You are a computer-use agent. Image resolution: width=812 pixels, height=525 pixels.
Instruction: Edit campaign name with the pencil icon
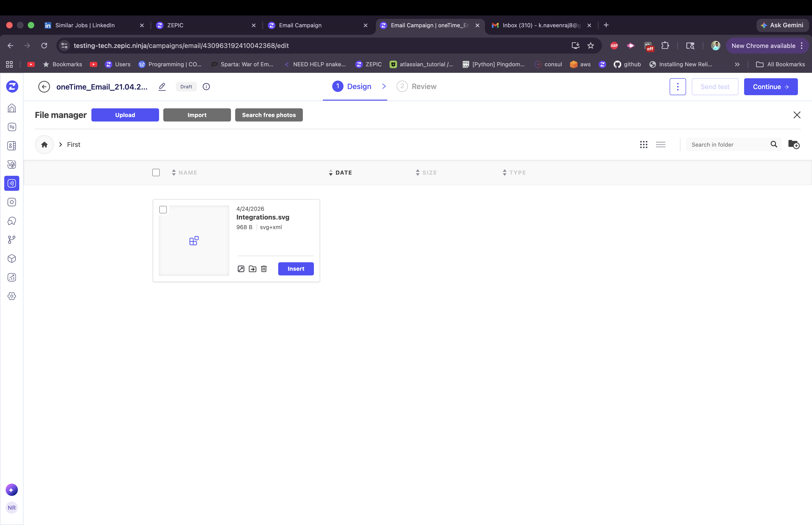tap(162, 86)
